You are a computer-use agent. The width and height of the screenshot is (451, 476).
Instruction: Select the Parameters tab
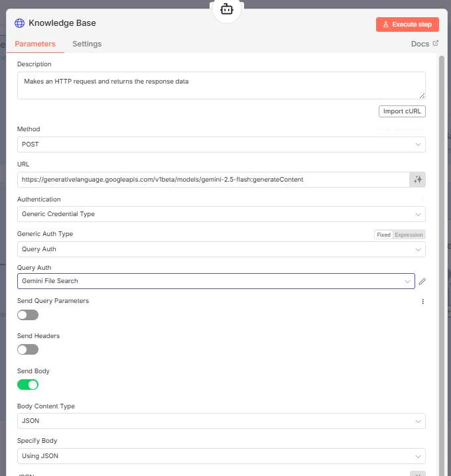tap(35, 44)
